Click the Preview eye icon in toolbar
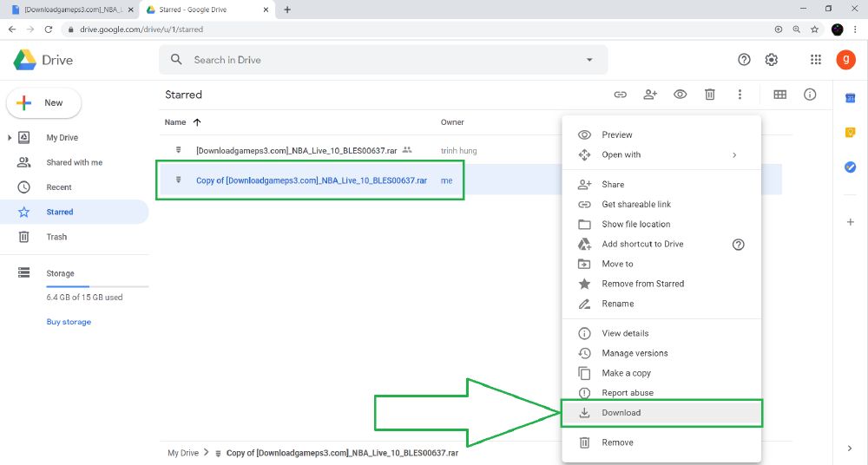868x465 pixels. pyautogui.click(x=680, y=95)
